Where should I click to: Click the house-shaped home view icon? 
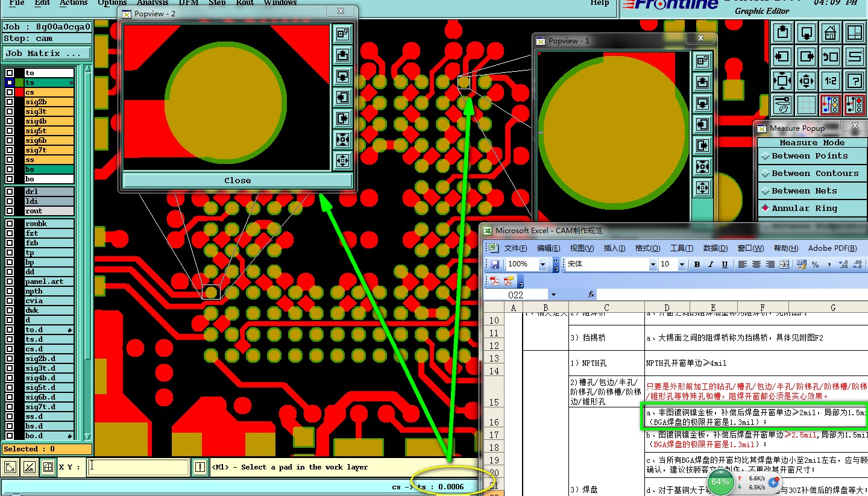click(x=831, y=32)
